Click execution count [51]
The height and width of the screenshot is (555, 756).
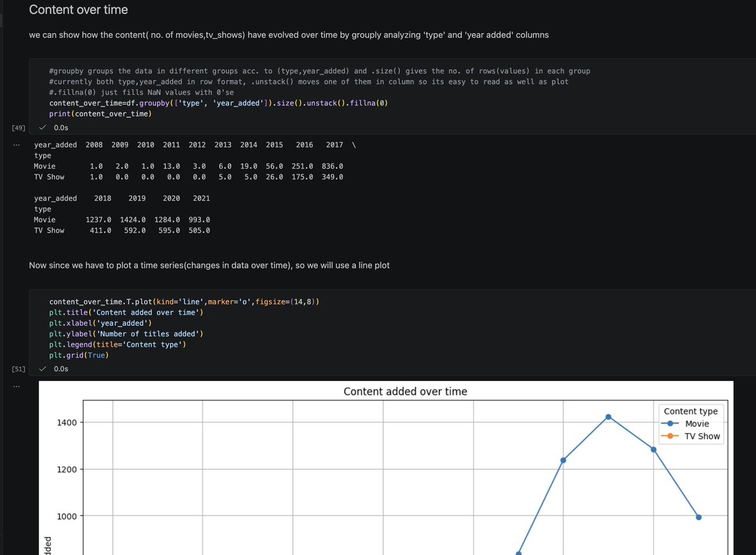[18, 369]
